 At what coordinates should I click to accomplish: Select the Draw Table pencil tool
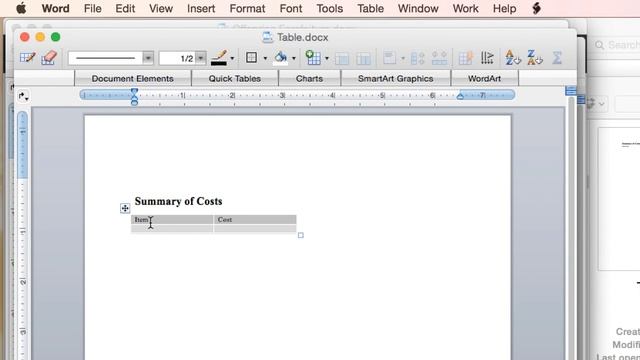27,58
